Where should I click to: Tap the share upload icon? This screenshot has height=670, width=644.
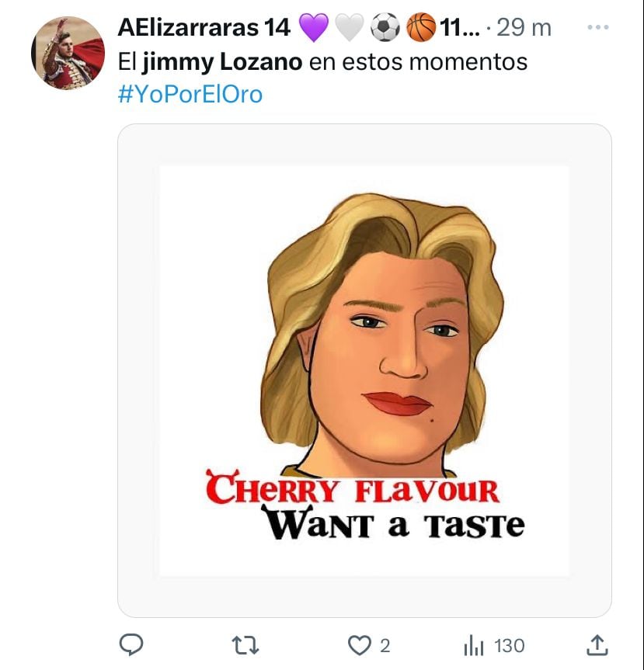(x=596, y=644)
